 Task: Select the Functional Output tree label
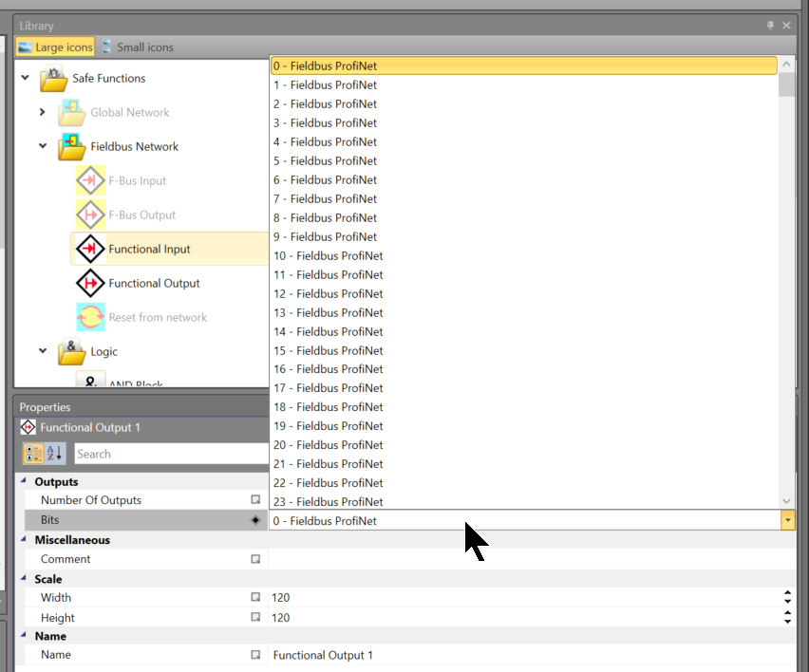[x=154, y=283]
